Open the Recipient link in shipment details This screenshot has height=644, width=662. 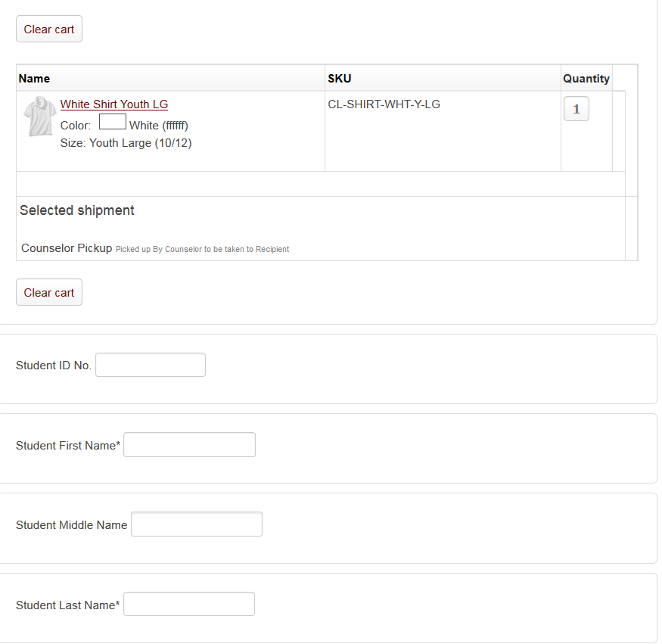(273, 249)
